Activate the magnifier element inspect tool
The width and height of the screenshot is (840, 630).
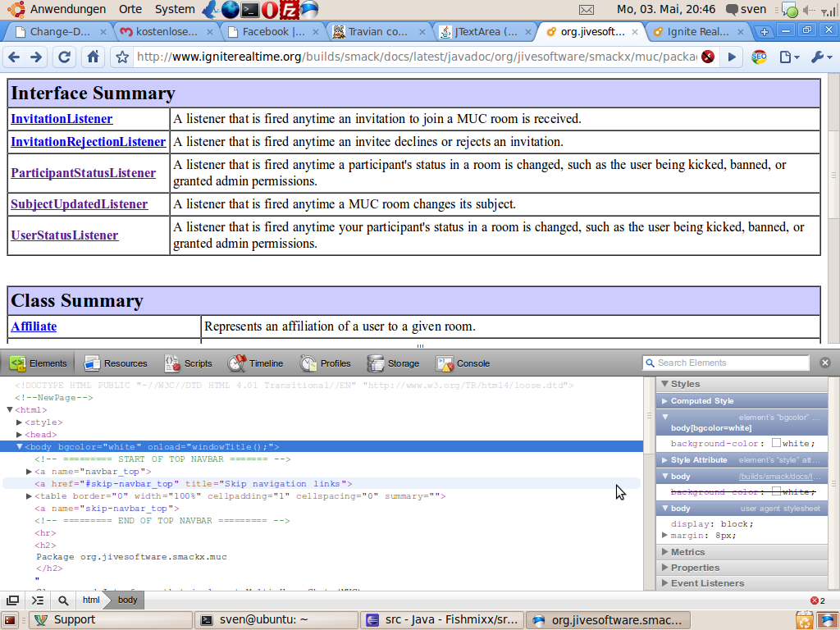coord(62,600)
